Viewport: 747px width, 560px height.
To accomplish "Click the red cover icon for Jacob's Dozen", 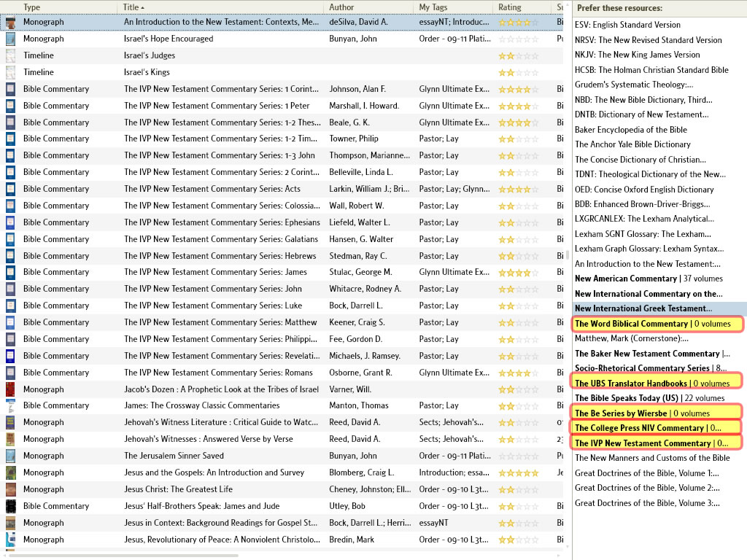I will tap(10, 389).
